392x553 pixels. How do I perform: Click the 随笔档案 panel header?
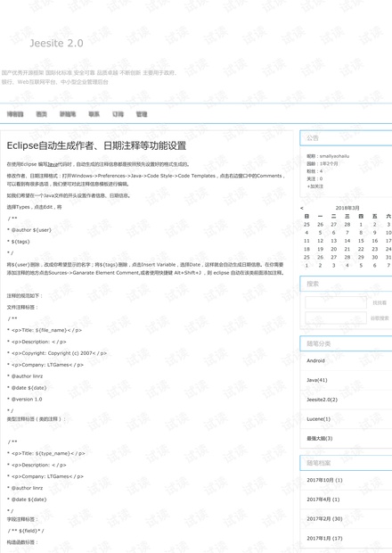pos(346,463)
